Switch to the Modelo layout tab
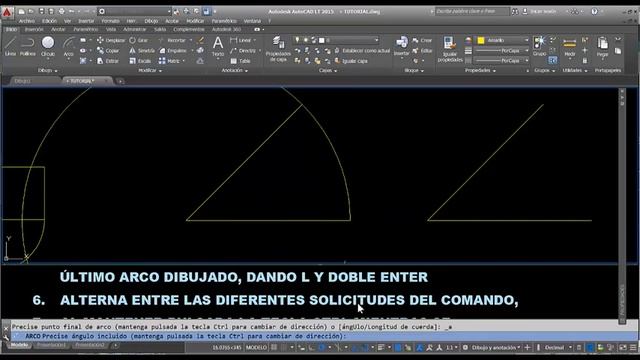Viewport: 640px width, 360px height. pyautogui.click(x=19, y=345)
